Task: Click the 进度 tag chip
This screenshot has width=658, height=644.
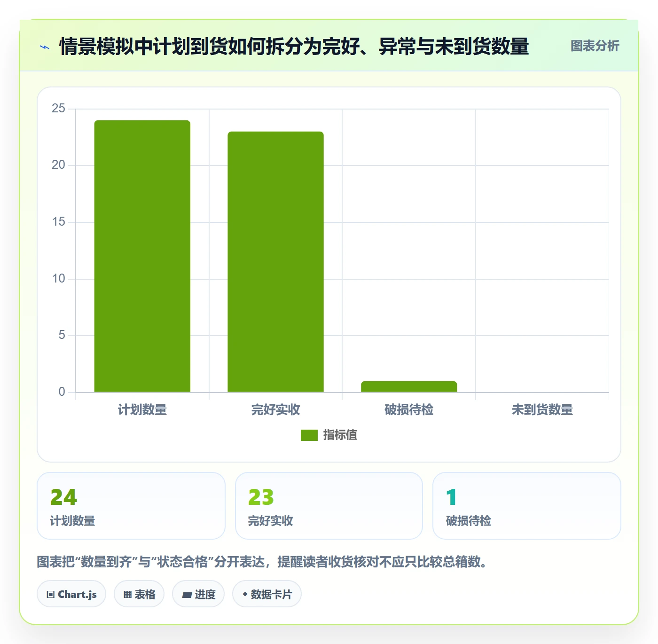Action: click(x=198, y=594)
